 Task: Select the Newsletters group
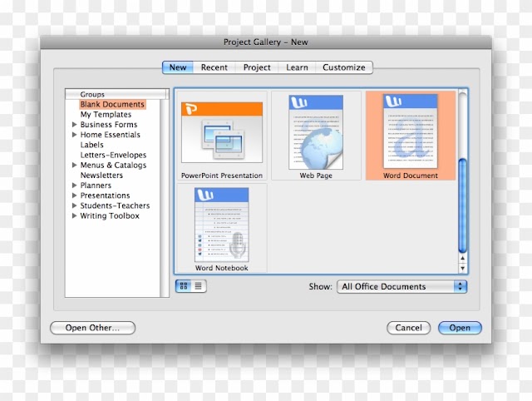(x=101, y=176)
